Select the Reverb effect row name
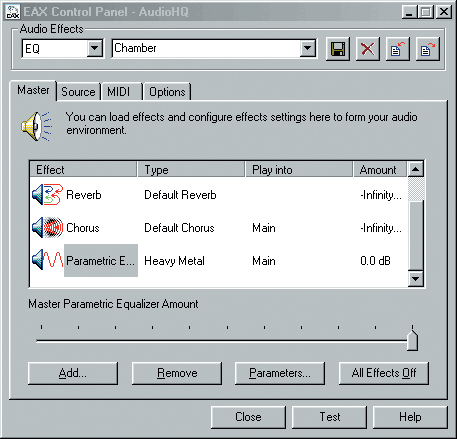This screenshot has height=439, width=457. click(x=84, y=195)
